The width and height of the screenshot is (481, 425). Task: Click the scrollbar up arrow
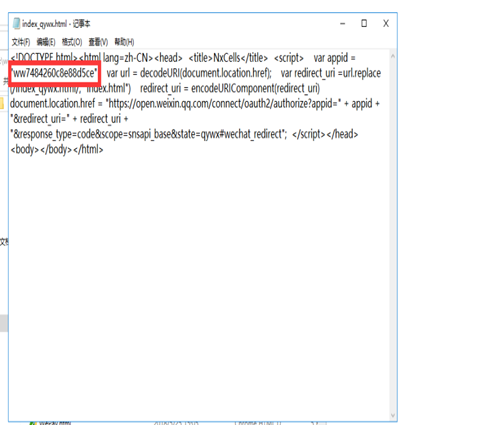(x=393, y=57)
